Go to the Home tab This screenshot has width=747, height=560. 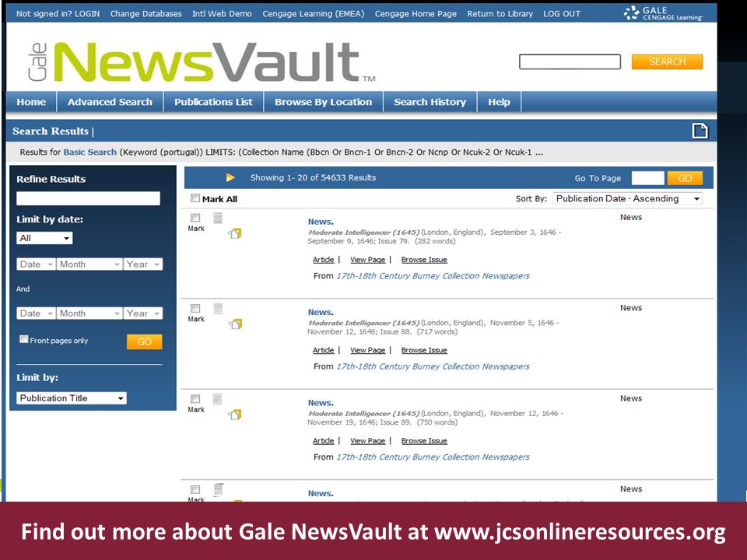(x=31, y=102)
